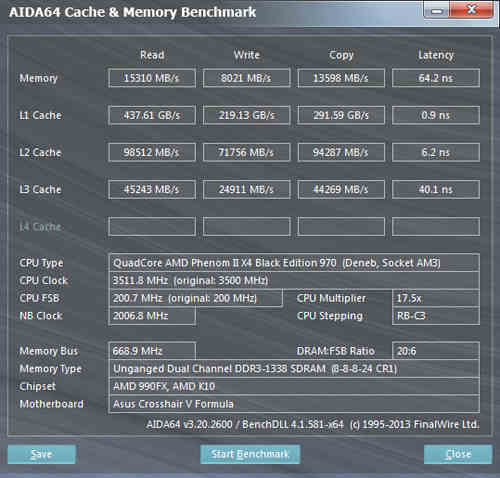Select the L1 Cache Read result
The width and height of the screenshot is (500, 478).
(x=152, y=115)
